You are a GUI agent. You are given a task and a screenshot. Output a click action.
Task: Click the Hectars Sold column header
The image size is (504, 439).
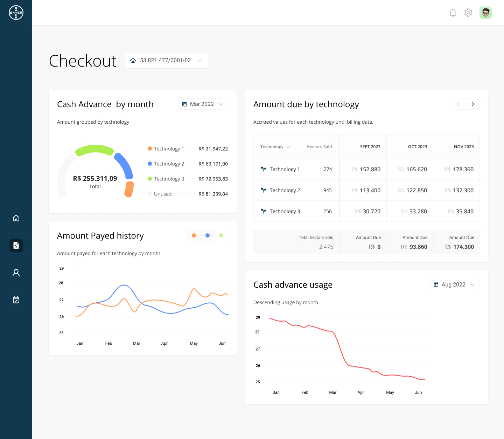[x=319, y=147]
